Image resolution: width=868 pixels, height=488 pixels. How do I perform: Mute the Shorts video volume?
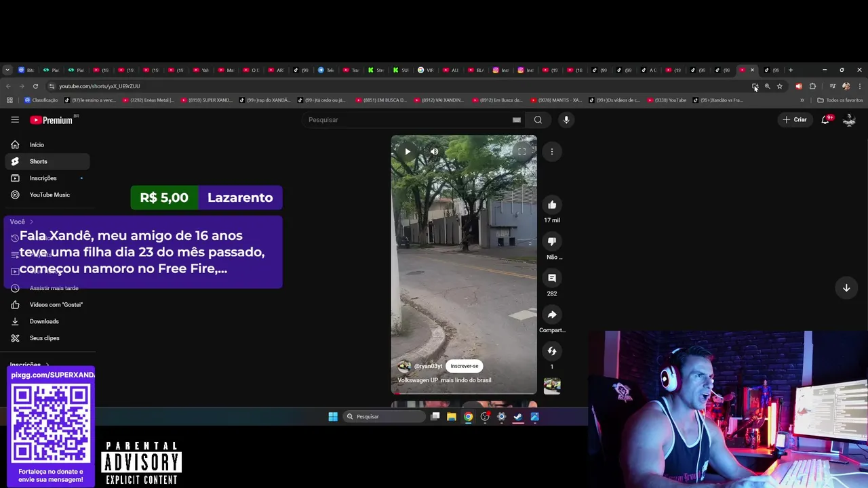click(x=434, y=152)
